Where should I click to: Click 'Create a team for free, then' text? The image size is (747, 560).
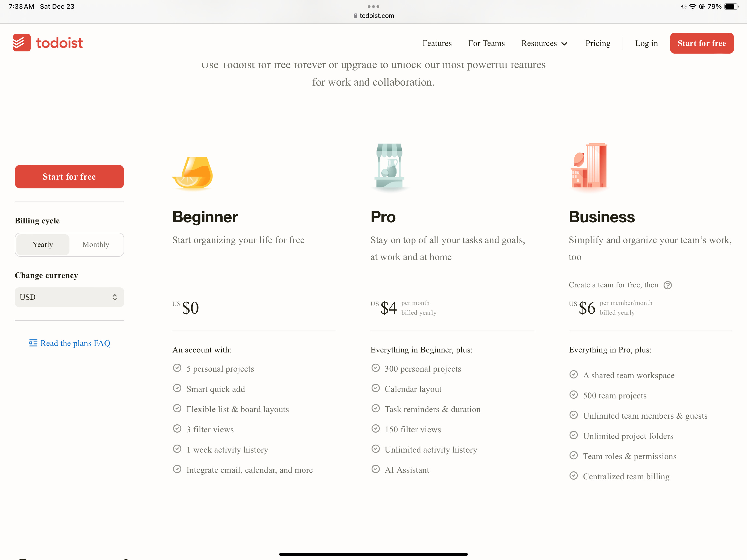click(x=613, y=285)
